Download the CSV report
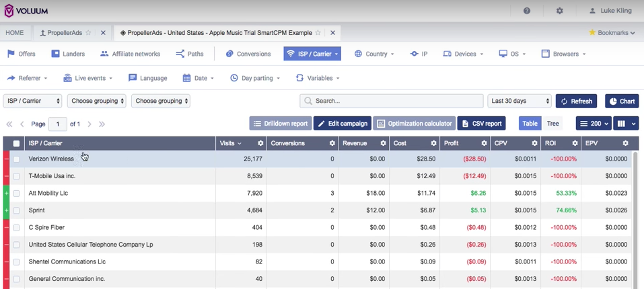The height and width of the screenshot is (289, 644). pos(481,124)
